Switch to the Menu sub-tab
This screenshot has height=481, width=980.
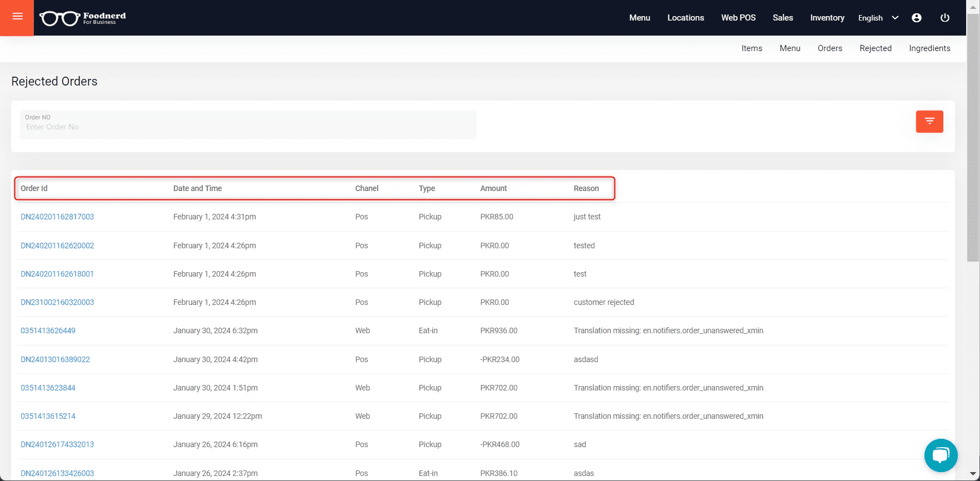pyautogui.click(x=790, y=48)
